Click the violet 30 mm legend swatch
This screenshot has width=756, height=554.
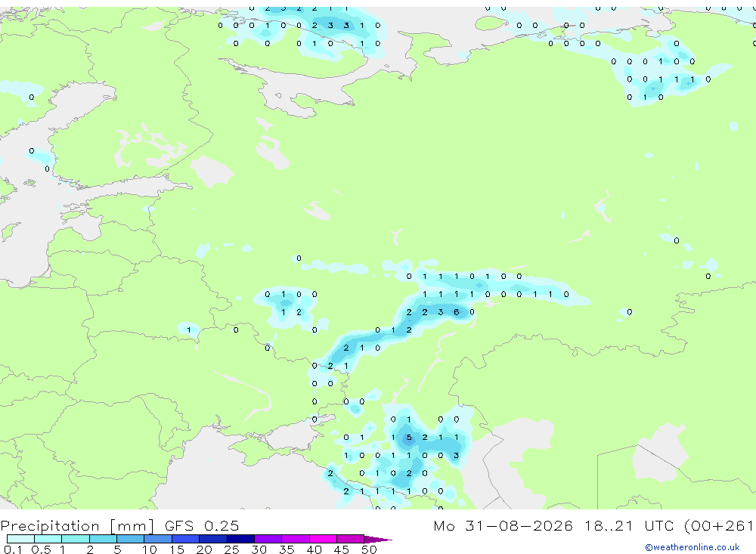tap(268, 539)
